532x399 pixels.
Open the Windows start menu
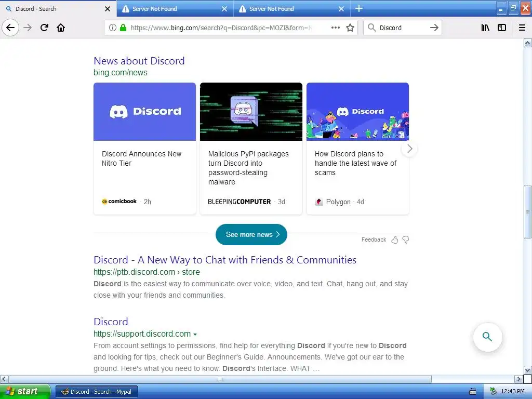click(x=25, y=392)
